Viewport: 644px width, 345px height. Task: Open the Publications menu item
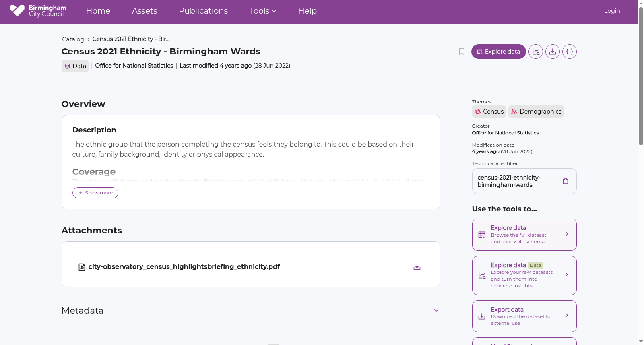point(203,11)
